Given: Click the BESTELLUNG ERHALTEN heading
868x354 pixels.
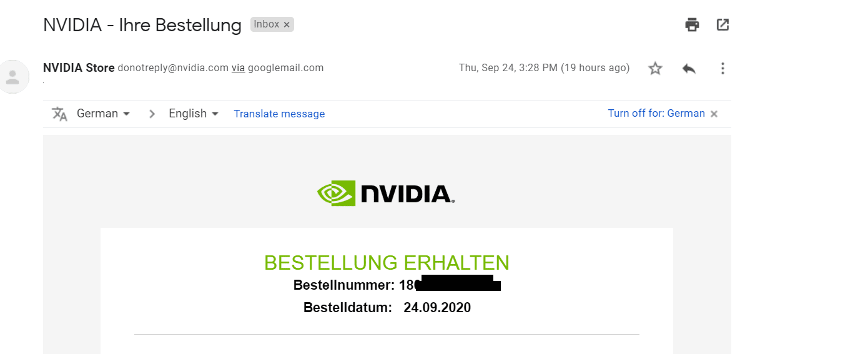Looking at the screenshot, I should click(387, 263).
